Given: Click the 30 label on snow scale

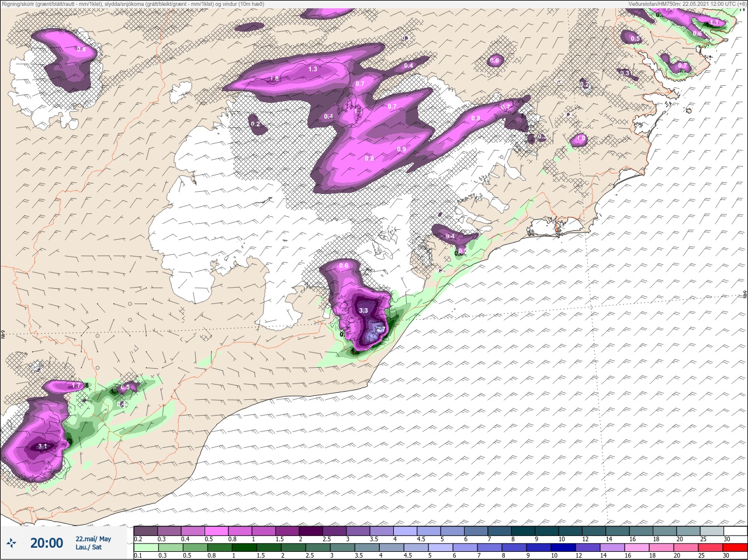Looking at the screenshot, I should (x=727, y=539).
